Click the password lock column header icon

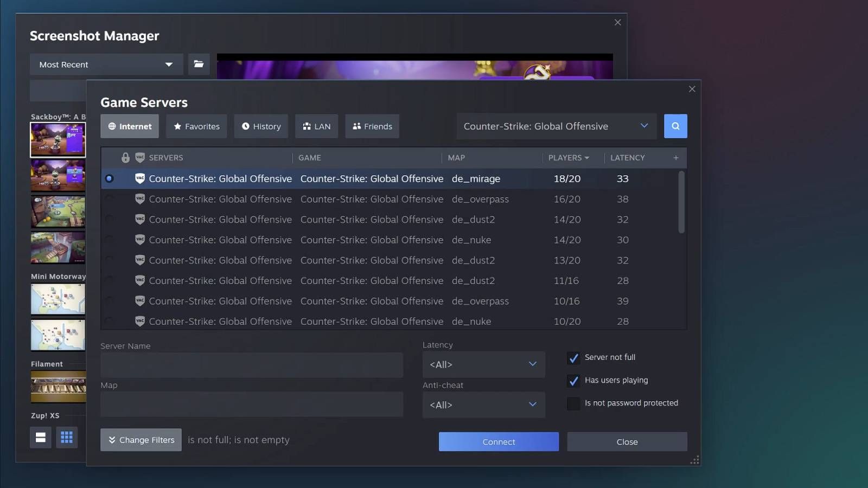pos(125,158)
